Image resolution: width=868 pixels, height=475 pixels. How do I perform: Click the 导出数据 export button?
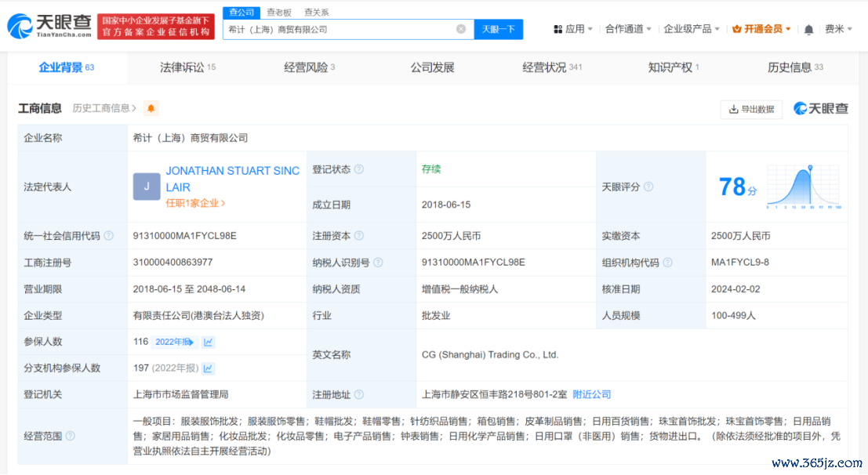pyautogui.click(x=751, y=109)
